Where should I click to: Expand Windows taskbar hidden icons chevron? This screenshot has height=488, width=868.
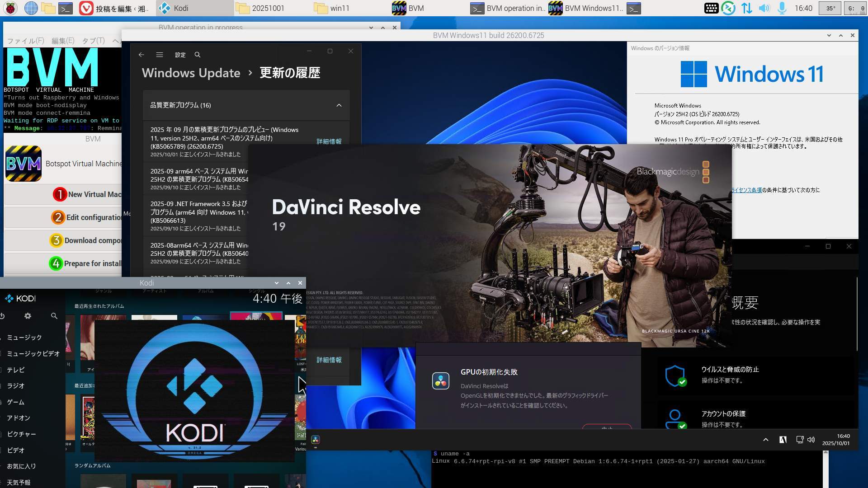765,440
